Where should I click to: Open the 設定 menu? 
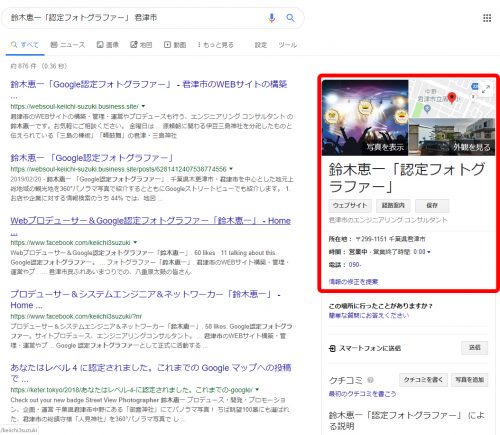(x=261, y=45)
